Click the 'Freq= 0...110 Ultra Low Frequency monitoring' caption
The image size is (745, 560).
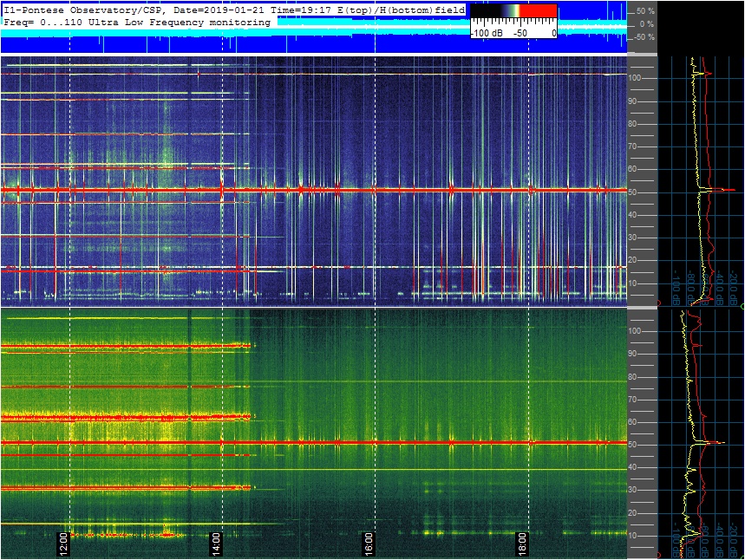[x=137, y=23]
